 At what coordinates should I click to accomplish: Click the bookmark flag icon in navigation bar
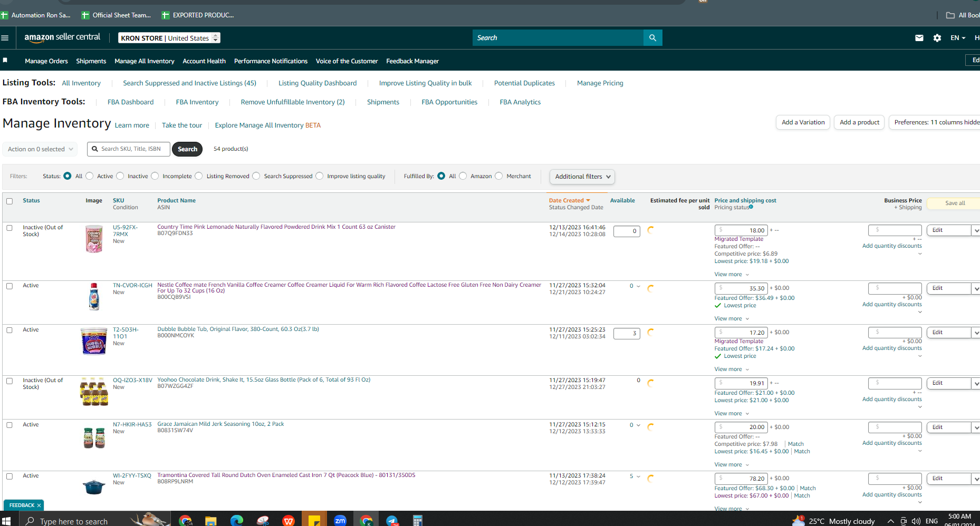pyautogui.click(x=5, y=61)
